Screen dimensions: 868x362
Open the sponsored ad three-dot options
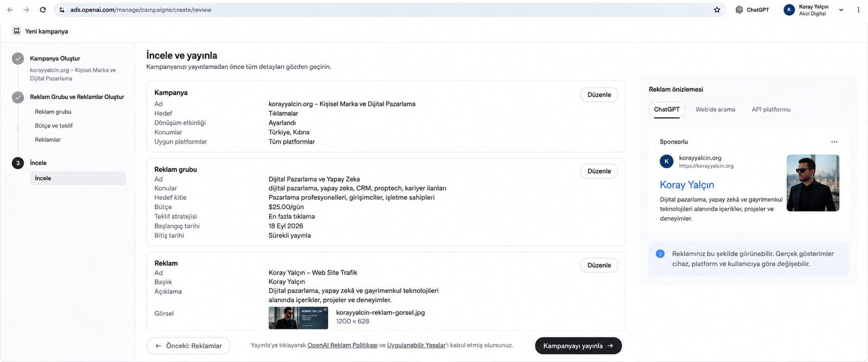pos(834,142)
